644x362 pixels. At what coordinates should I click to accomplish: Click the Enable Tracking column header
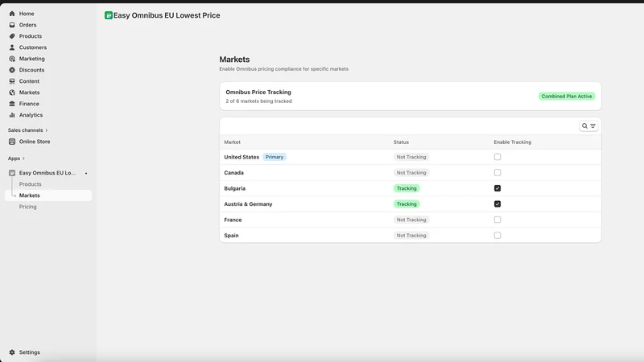click(x=512, y=142)
